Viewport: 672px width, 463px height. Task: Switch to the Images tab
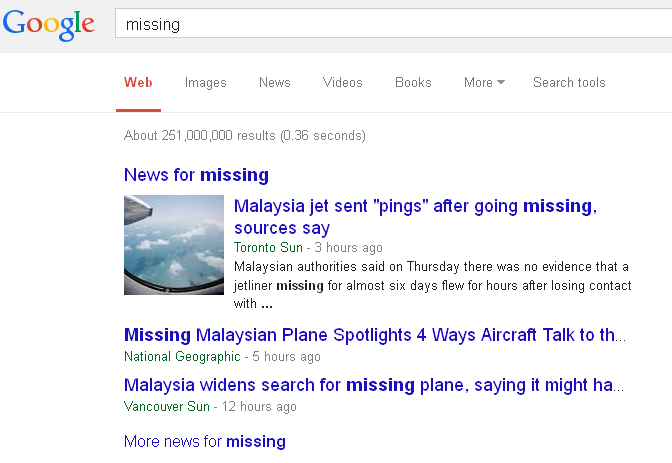205,83
